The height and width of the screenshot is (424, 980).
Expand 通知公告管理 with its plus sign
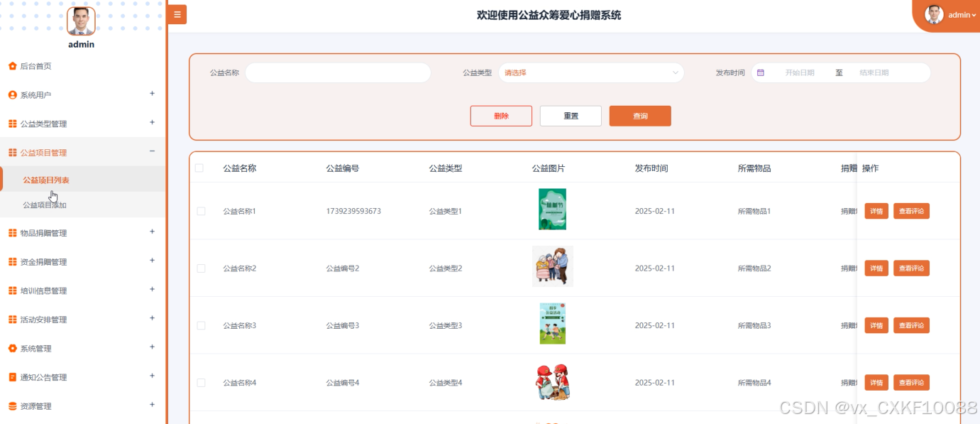[x=152, y=376]
